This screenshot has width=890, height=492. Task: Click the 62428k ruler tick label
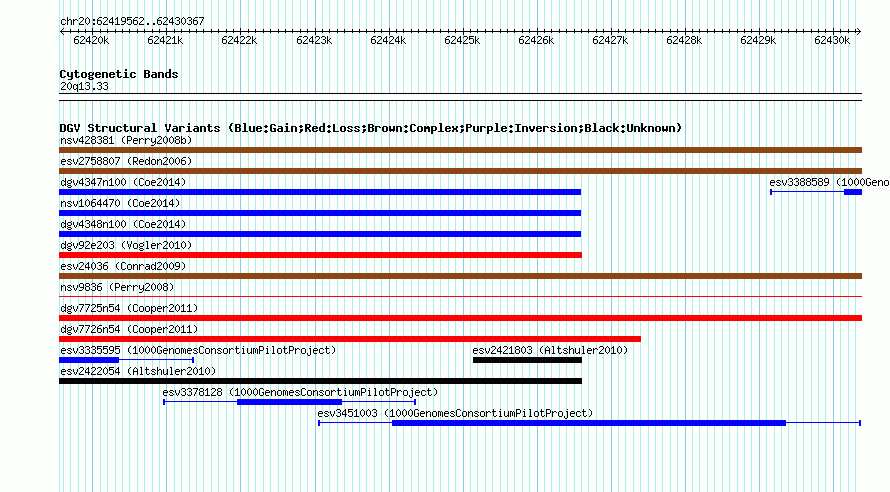pyautogui.click(x=684, y=40)
